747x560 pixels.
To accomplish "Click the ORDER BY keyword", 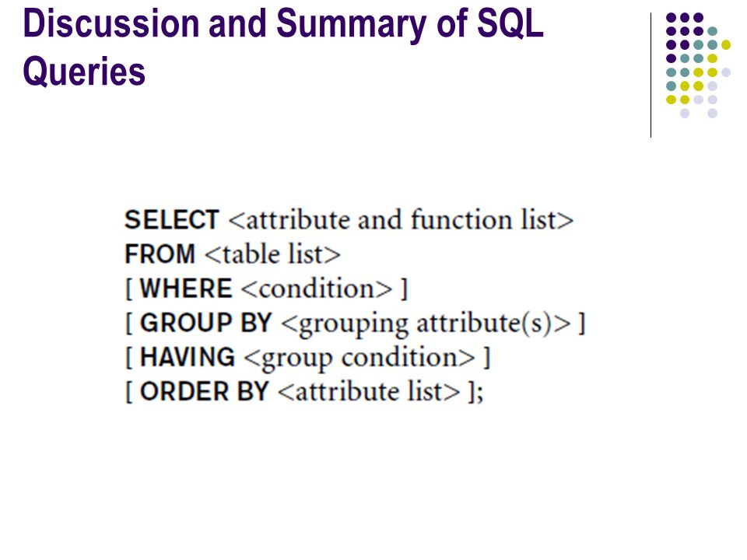I will [205, 391].
